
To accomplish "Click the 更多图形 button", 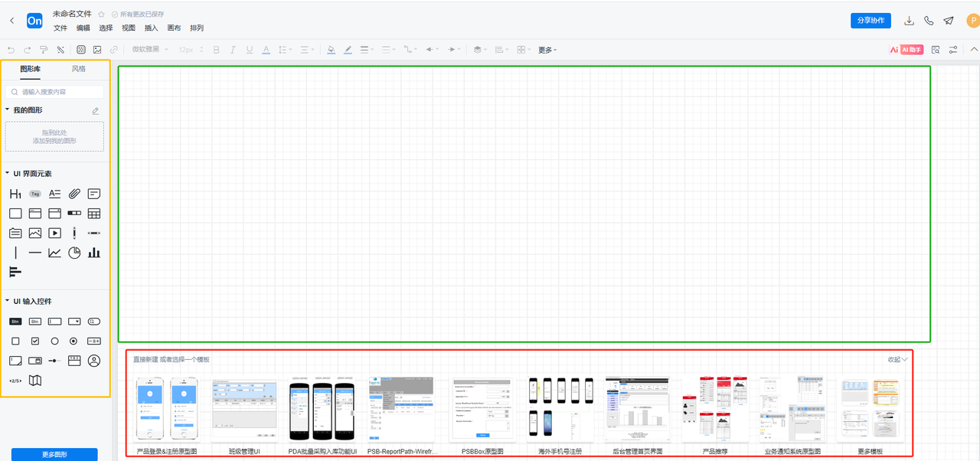I will [54, 454].
